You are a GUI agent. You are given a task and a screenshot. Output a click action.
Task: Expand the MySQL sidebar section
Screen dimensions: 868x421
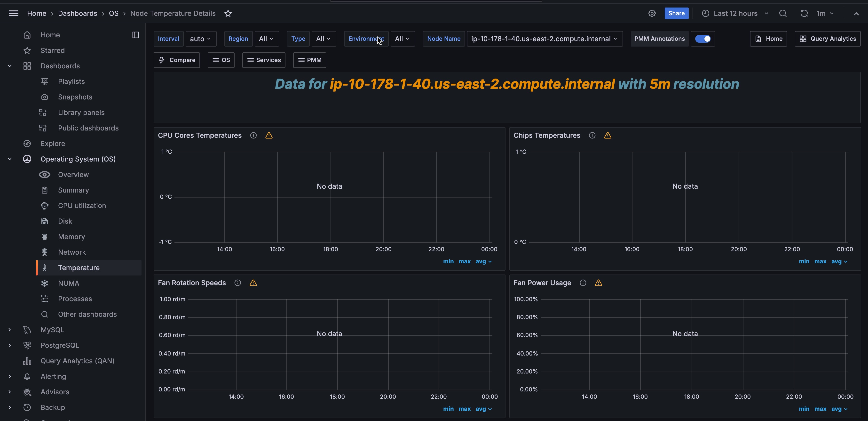click(10, 330)
